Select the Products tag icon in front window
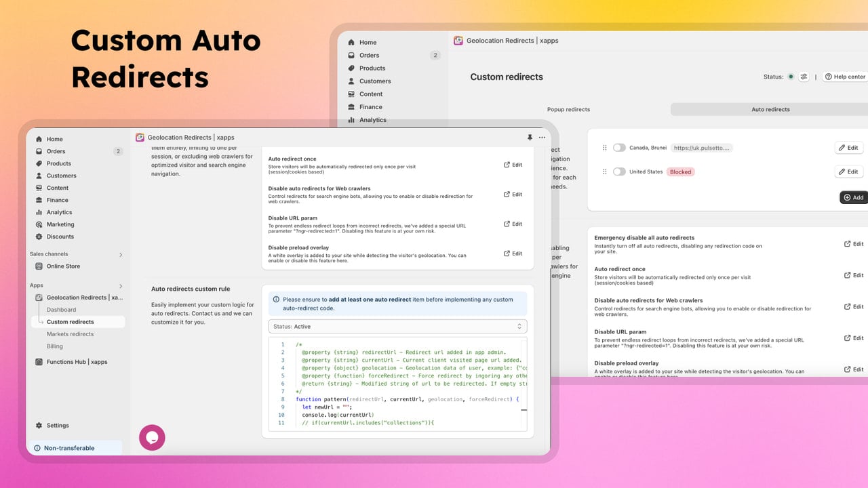This screenshot has width=868, height=488. [39, 163]
